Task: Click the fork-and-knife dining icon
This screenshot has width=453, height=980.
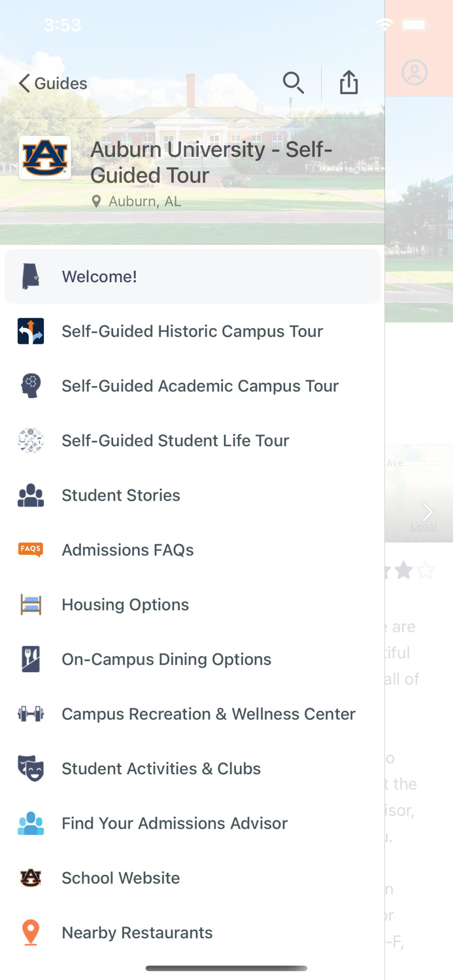Action: pos(29,659)
